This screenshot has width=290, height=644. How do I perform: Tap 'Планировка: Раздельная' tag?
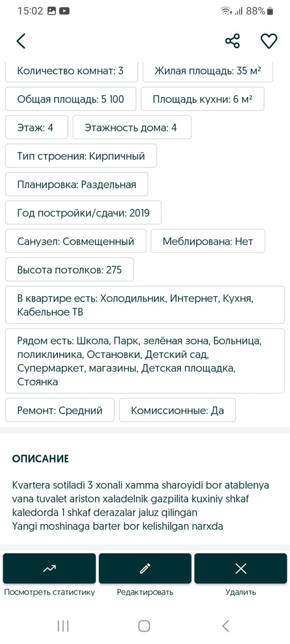77,184
